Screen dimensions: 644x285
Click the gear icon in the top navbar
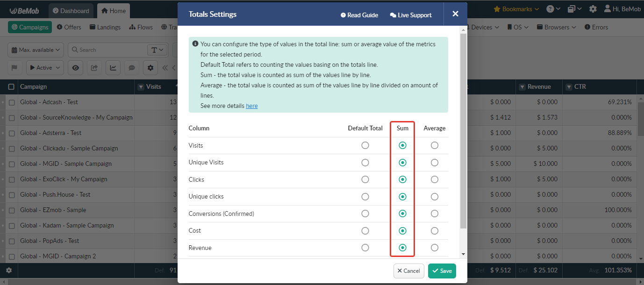tap(593, 8)
